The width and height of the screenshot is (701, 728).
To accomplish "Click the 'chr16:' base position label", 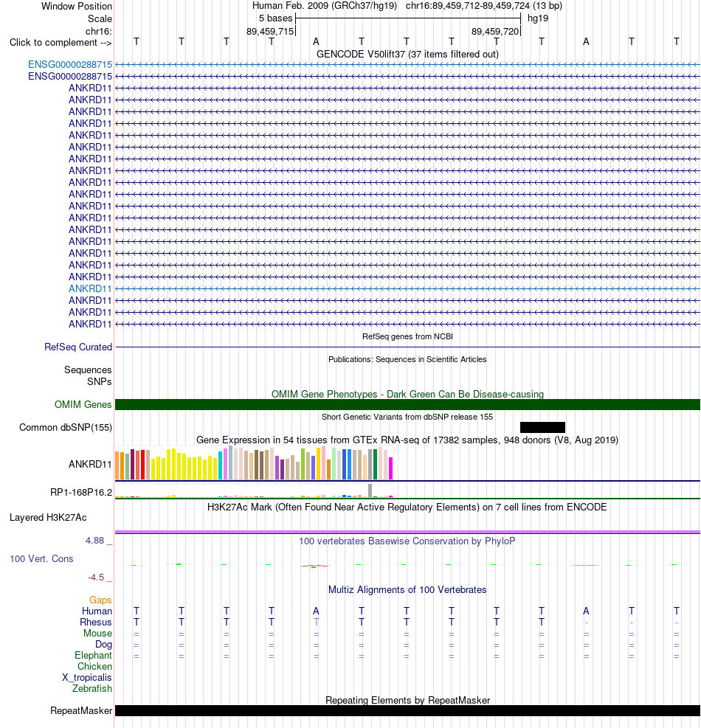I will [98, 31].
